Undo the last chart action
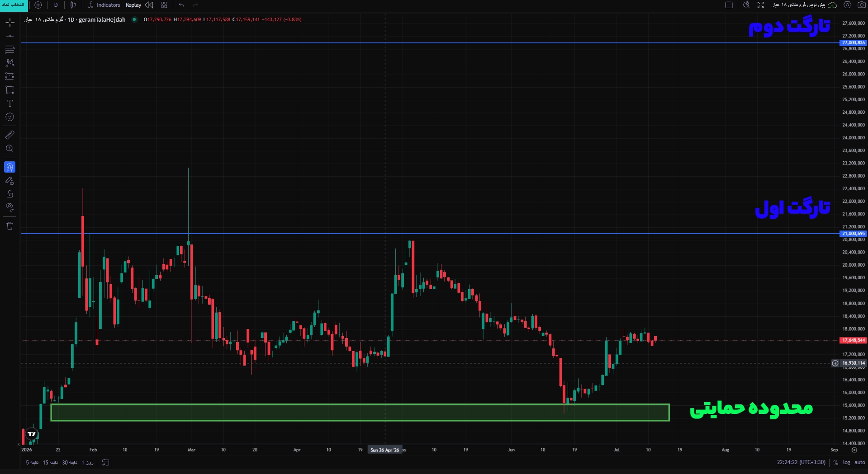 click(181, 5)
